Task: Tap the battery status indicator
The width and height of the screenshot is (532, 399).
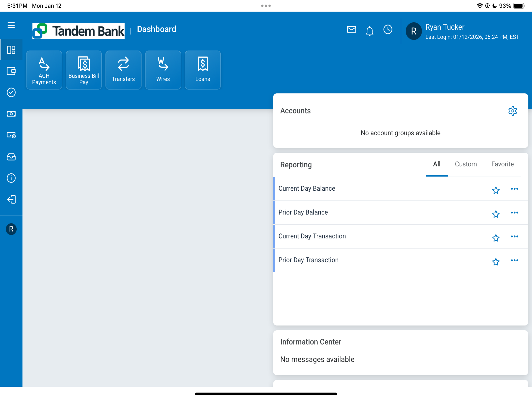Action: click(519, 6)
